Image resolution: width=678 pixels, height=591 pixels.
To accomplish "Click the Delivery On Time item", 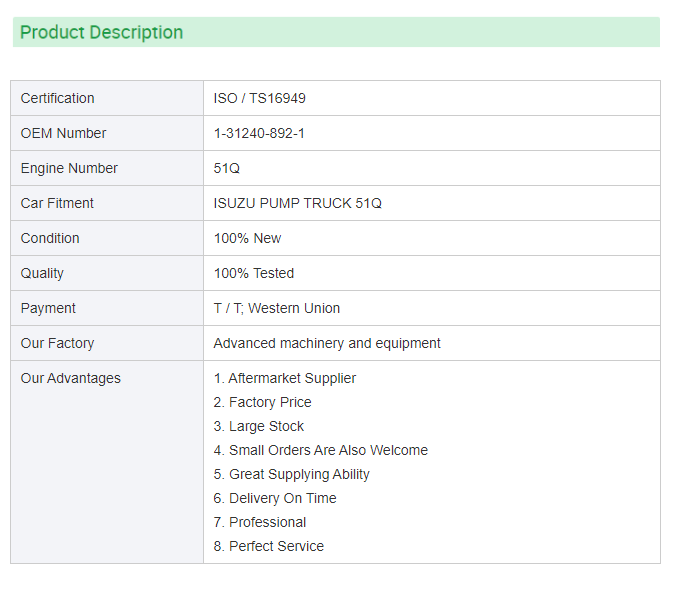I will (x=275, y=498).
